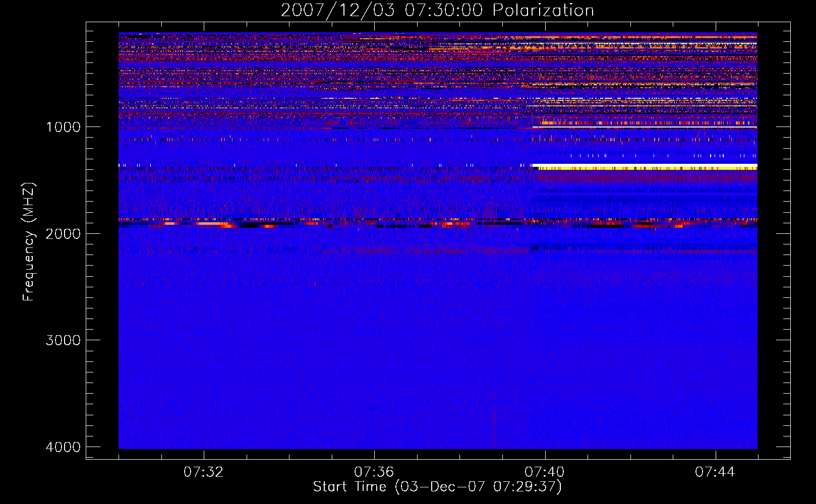The width and height of the screenshot is (816, 504).
Task: Click the '1000' frequency tick label
Action: [x=63, y=127]
